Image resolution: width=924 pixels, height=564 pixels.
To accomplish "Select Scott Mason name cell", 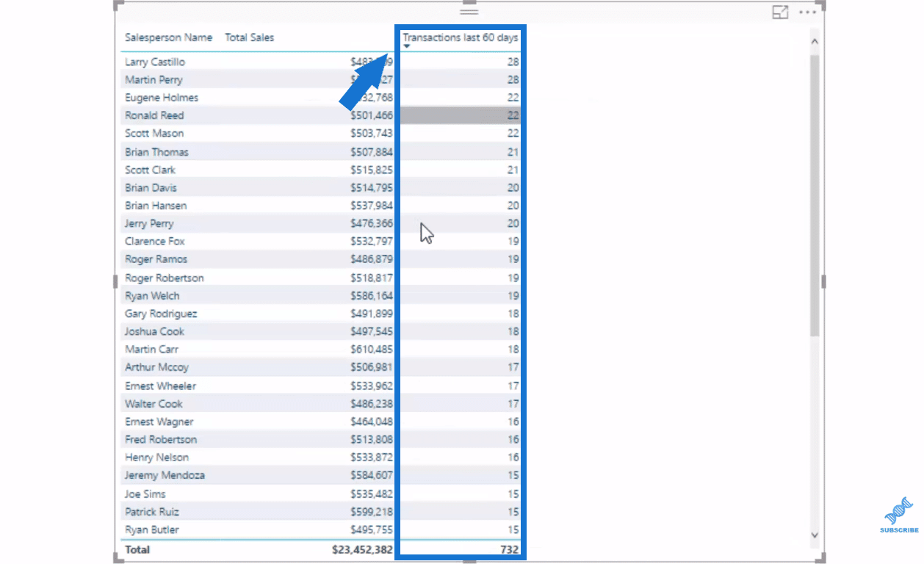I will [x=154, y=133].
